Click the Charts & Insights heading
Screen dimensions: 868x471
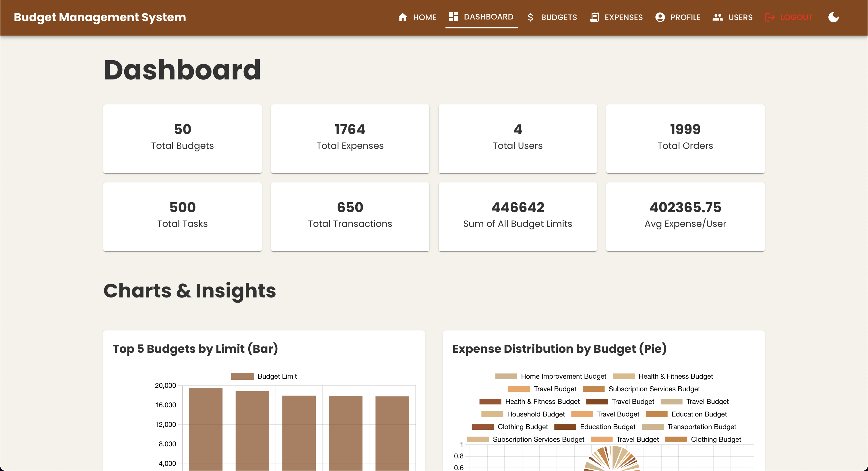click(189, 291)
